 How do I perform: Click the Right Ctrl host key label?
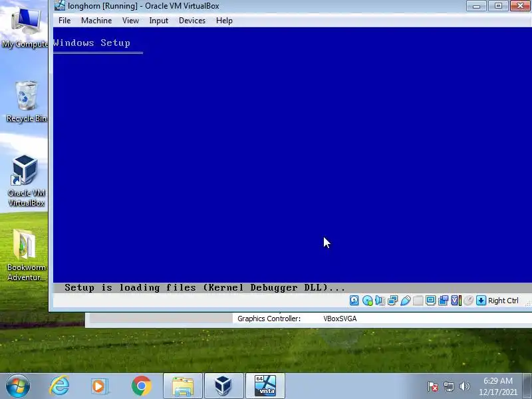[x=503, y=301]
